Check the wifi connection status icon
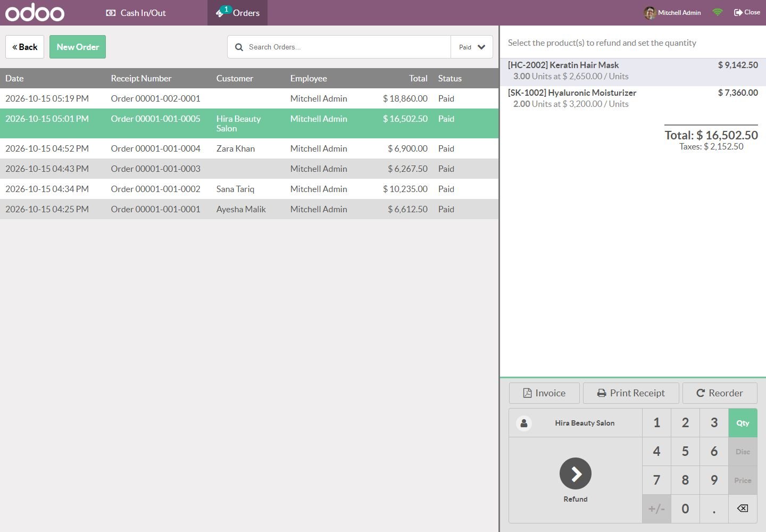Image resolution: width=766 pixels, height=532 pixels. (718, 12)
